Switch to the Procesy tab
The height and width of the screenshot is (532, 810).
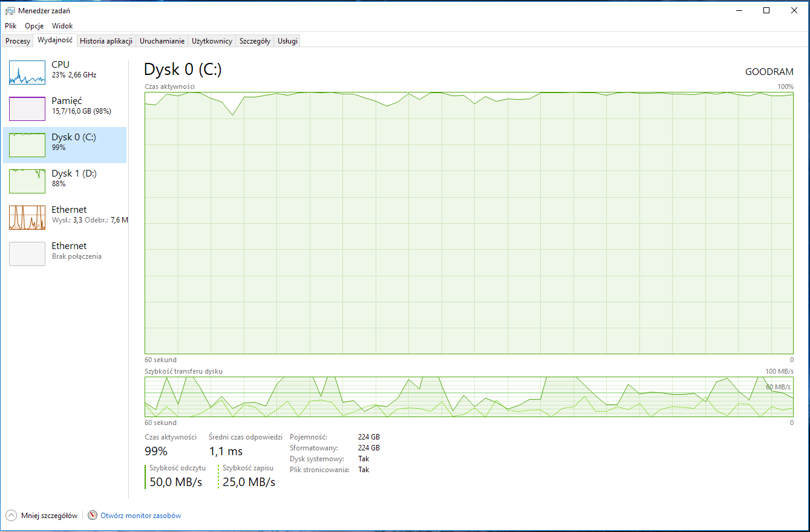(17, 41)
